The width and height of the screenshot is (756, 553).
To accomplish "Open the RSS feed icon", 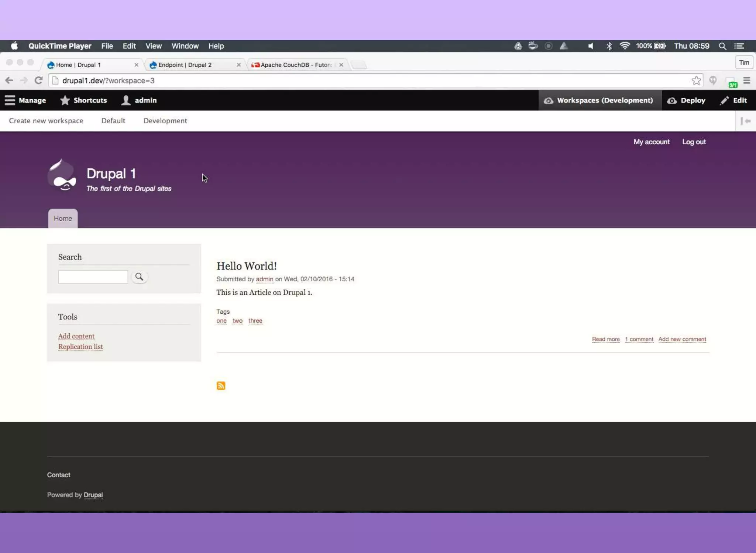I will [221, 386].
